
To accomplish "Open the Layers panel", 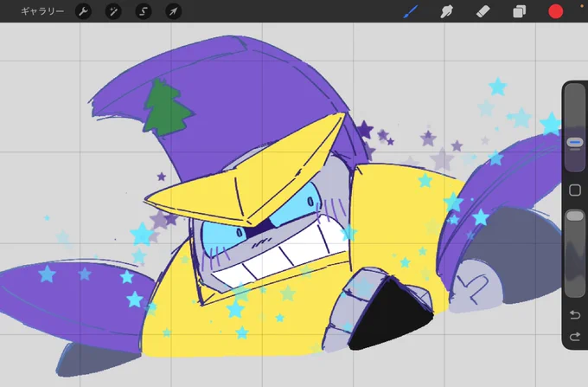I will click(519, 11).
